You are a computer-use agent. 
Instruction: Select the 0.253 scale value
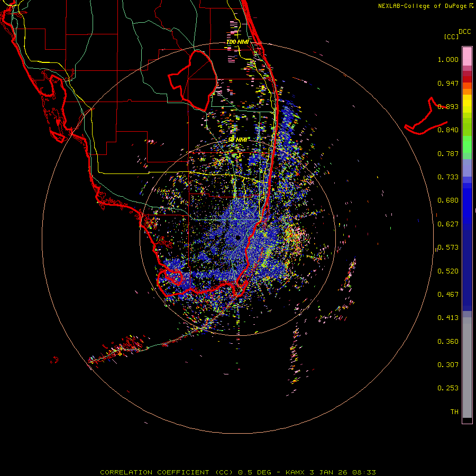pos(448,388)
